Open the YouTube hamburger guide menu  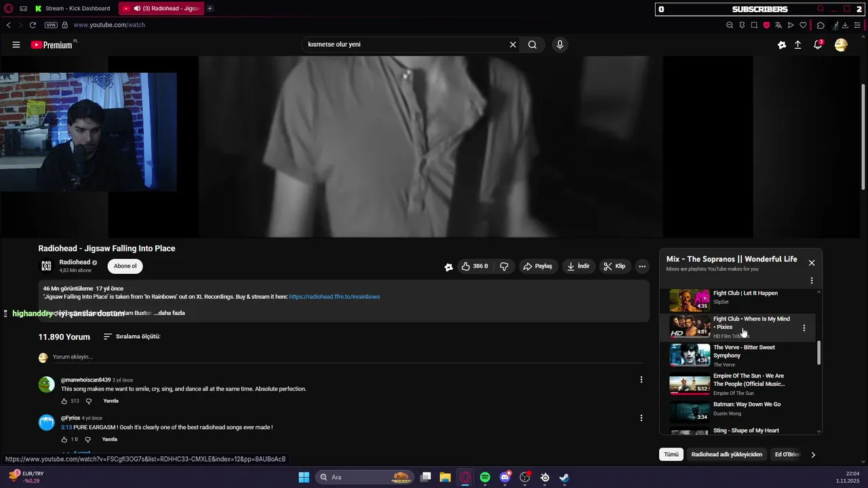pos(16,45)
